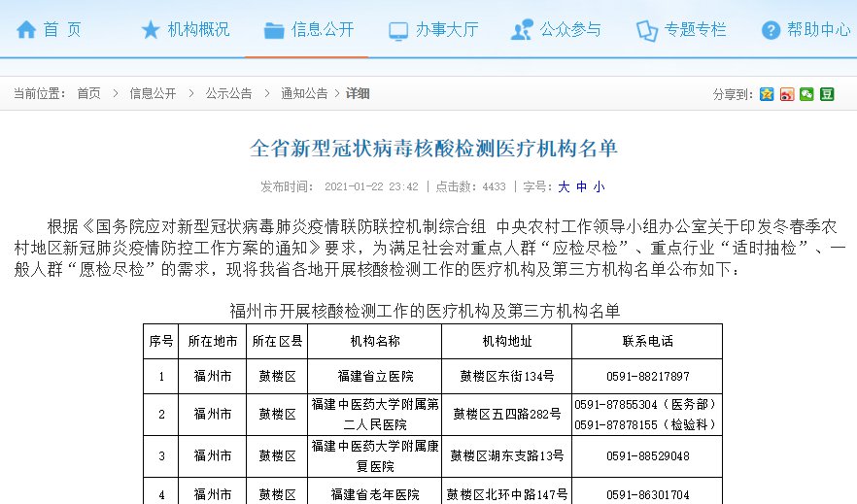Click phone 0591-87855304（医务部）
This screenshot has width=857, height=504.
pos(645,405)
